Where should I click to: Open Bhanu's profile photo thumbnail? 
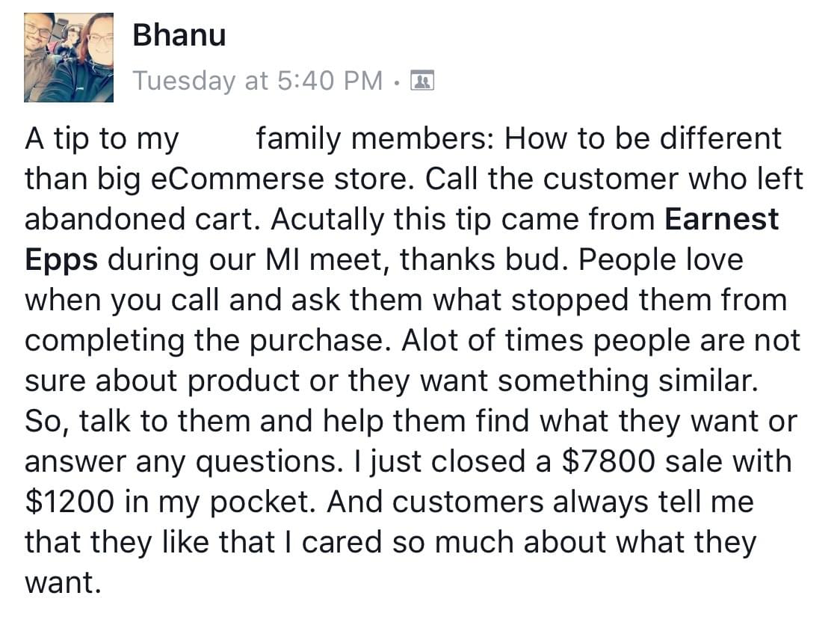[69, 58]
